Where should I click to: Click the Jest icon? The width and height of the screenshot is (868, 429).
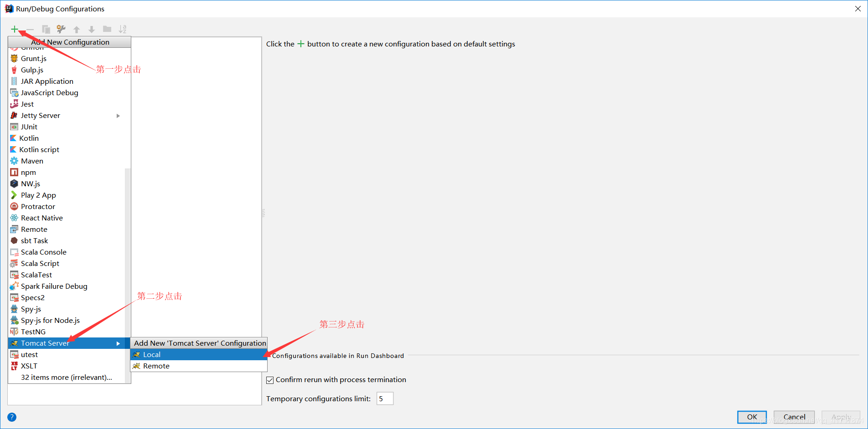click(14, 104)
